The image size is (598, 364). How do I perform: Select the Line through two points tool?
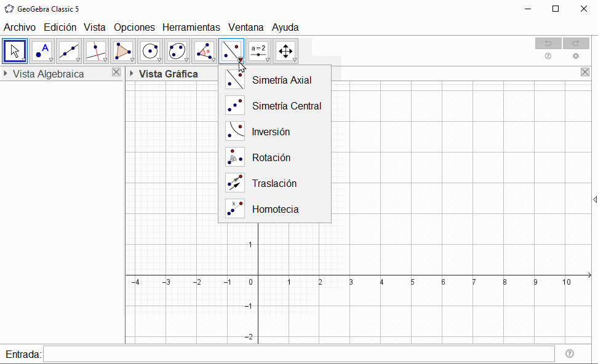(69, 51)
